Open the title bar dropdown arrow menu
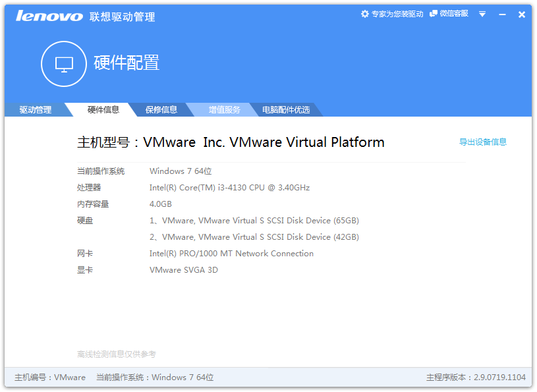The width and height of the screenshot is (537, 392). pyautogui.click(x=482, y=14)
